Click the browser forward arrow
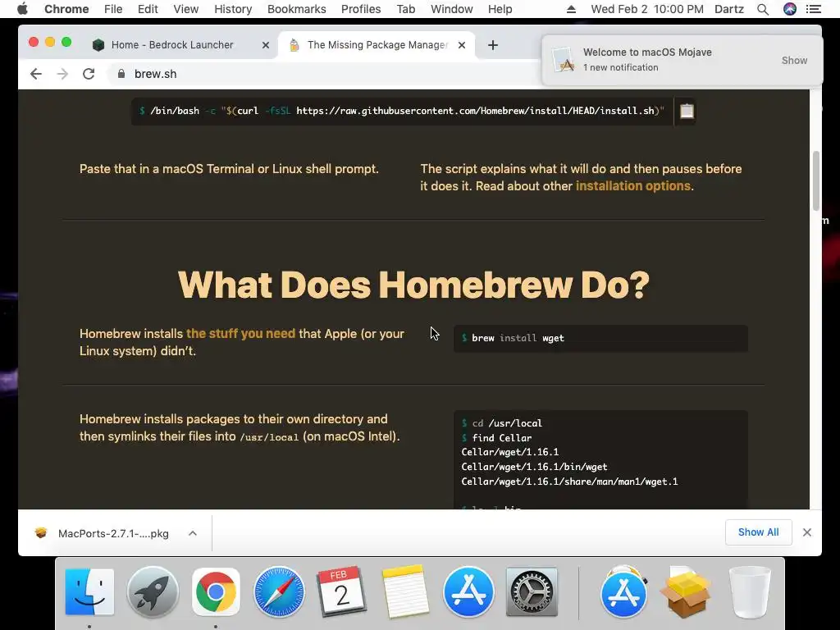The height and width of the screenshot is (630, 840). pyautogui.click(x=62, y=74)
